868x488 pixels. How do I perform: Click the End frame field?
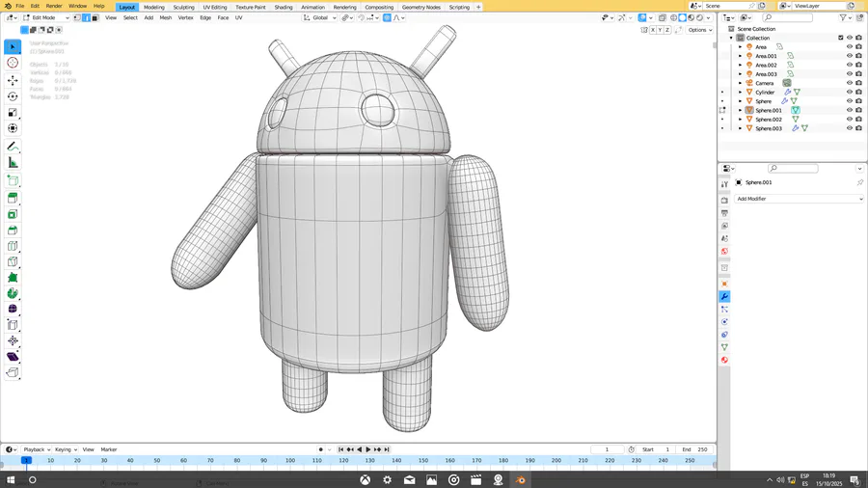click(693, 449)
